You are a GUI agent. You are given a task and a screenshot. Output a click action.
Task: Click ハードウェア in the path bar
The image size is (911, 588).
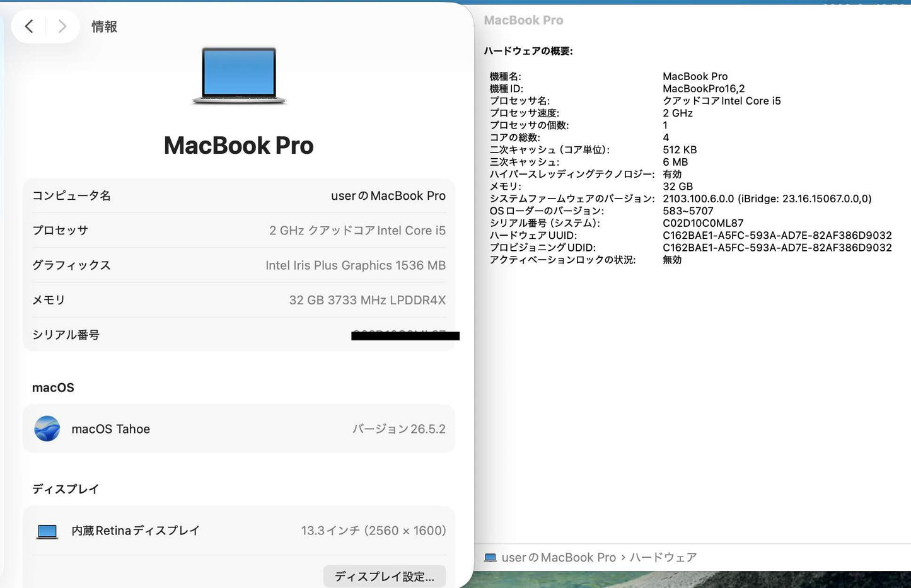tap(663, 558)
